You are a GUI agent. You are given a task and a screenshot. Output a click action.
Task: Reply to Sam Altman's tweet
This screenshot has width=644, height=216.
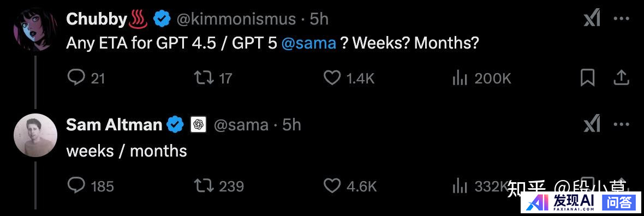90,186
